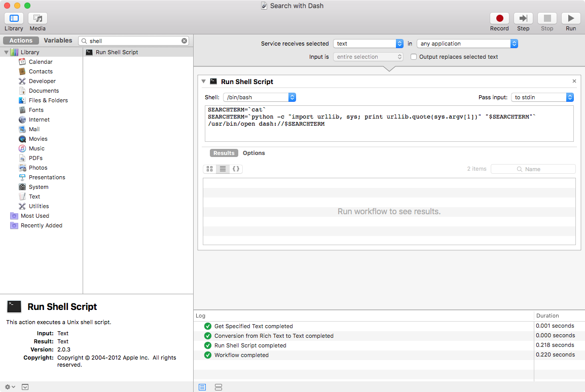Viewport: 585px width, 392px height.
Task: Click the Duration column header
Action: [559, 316]
